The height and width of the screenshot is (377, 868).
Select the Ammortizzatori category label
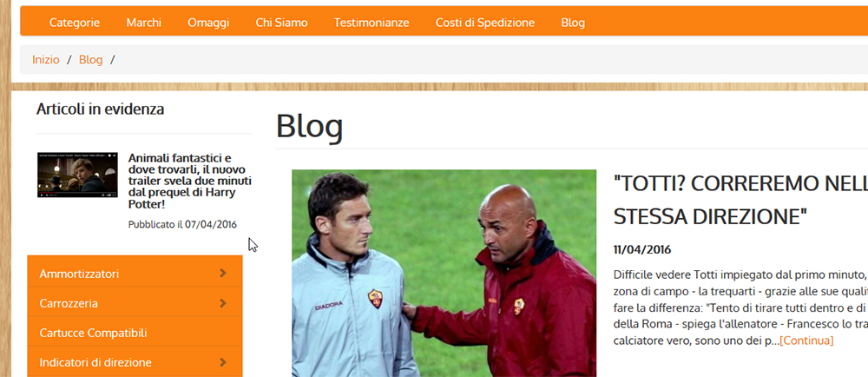[x=79, y=274]
